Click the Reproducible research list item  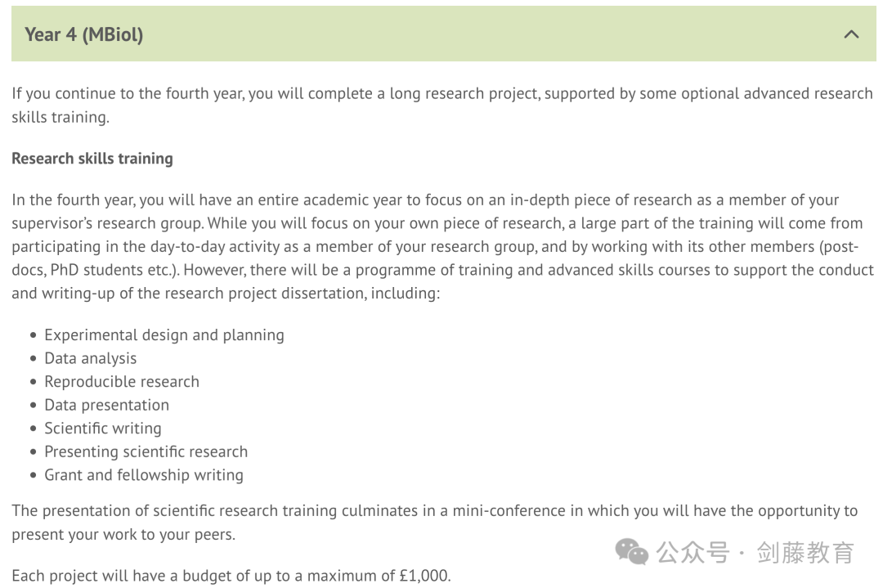[122, 381]
